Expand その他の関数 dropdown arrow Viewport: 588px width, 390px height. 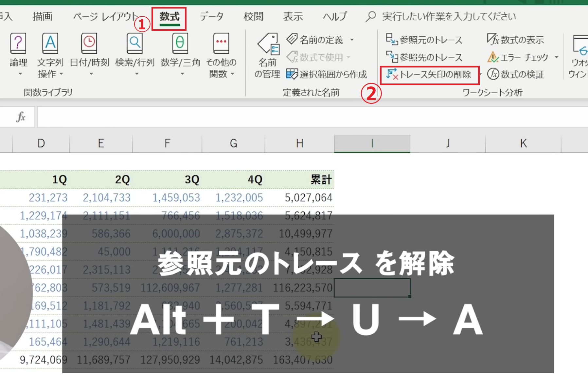point(232,74)
